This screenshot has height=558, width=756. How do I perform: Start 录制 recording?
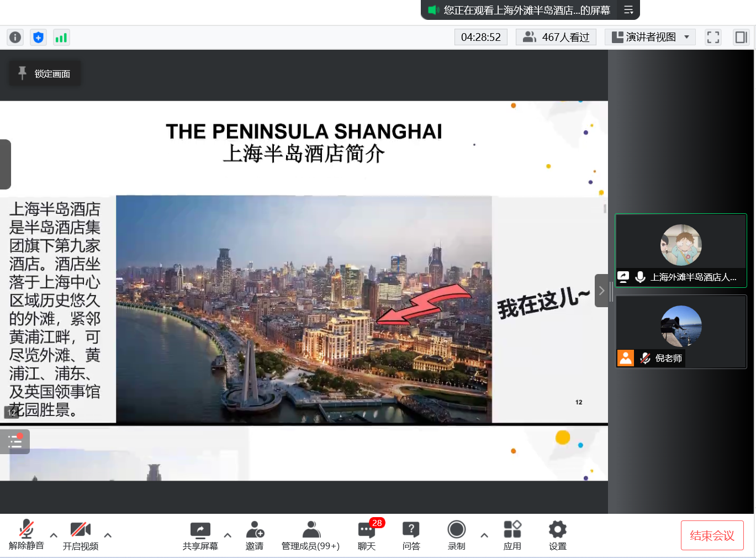pos(457,535)
